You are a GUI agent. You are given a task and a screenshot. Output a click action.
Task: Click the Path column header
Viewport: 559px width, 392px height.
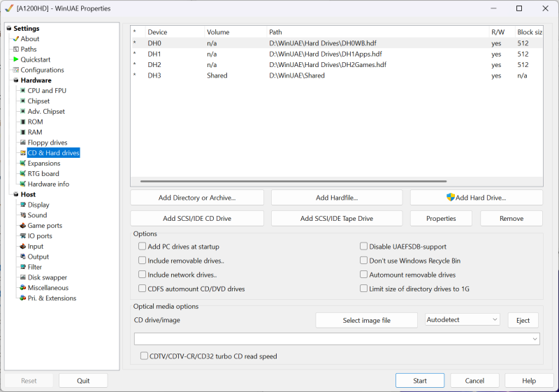pos(377,32)
